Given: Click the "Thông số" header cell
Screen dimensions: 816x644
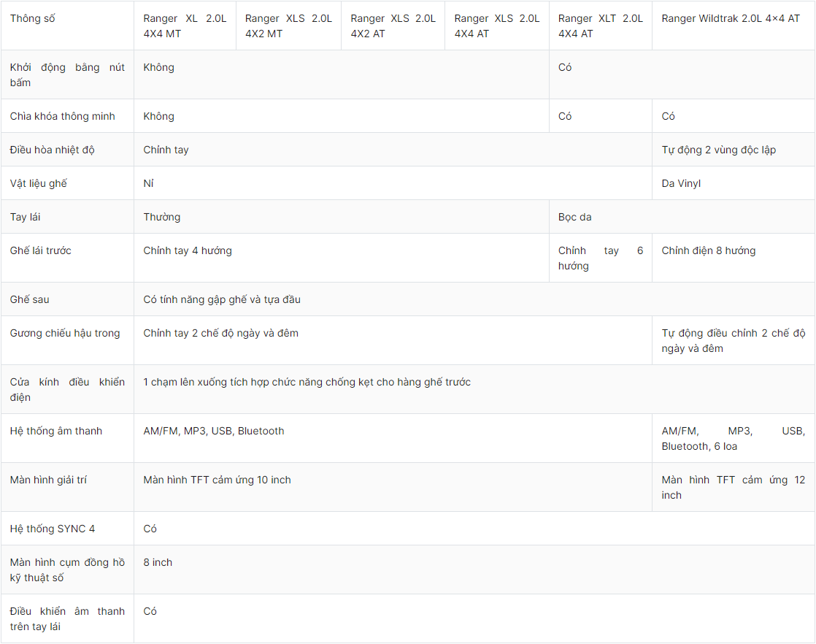Looking at the screenshot, I should click(32, 19).
